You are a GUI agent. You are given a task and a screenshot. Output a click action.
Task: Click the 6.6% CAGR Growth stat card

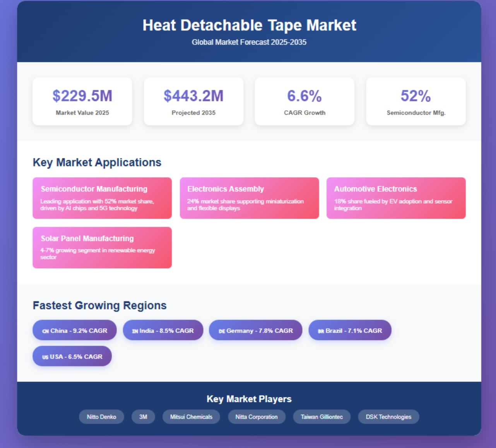304,101
